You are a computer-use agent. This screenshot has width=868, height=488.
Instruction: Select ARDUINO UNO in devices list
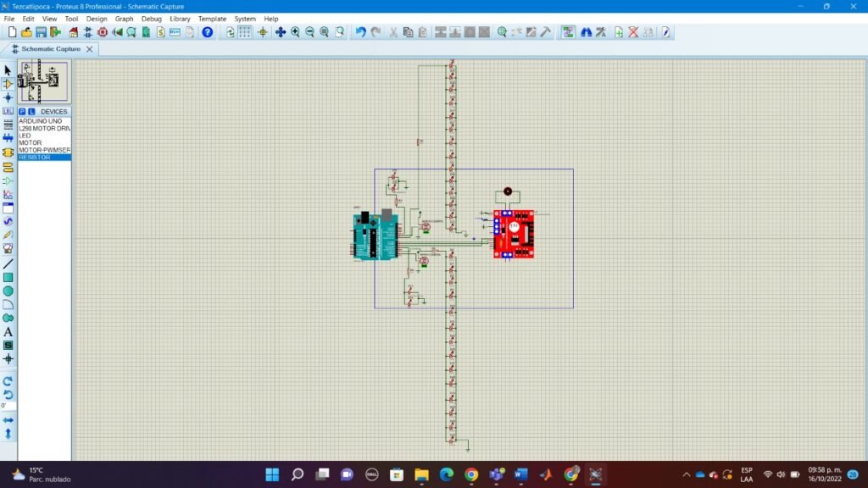point(40,121)
